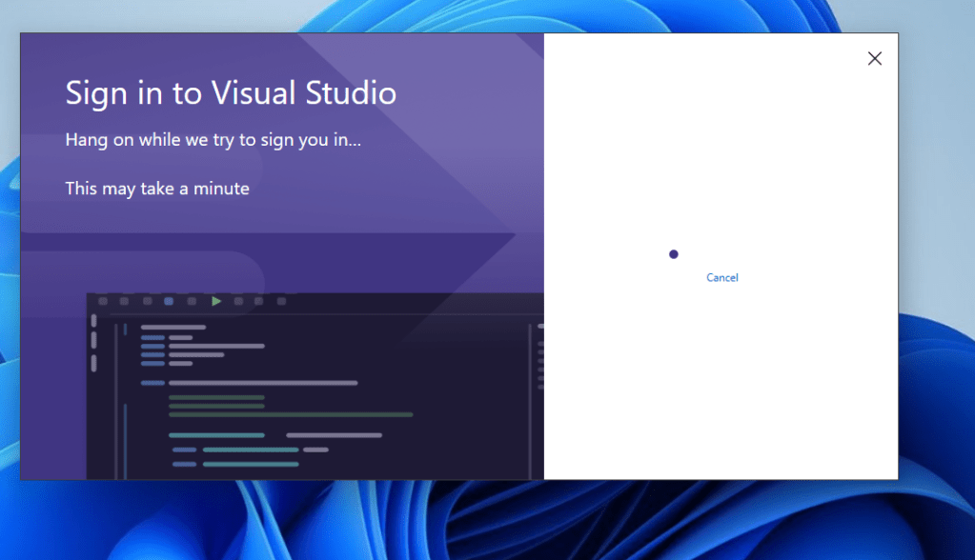Click the Cancel link
This screenshot has width=975, height=560.
721,278
